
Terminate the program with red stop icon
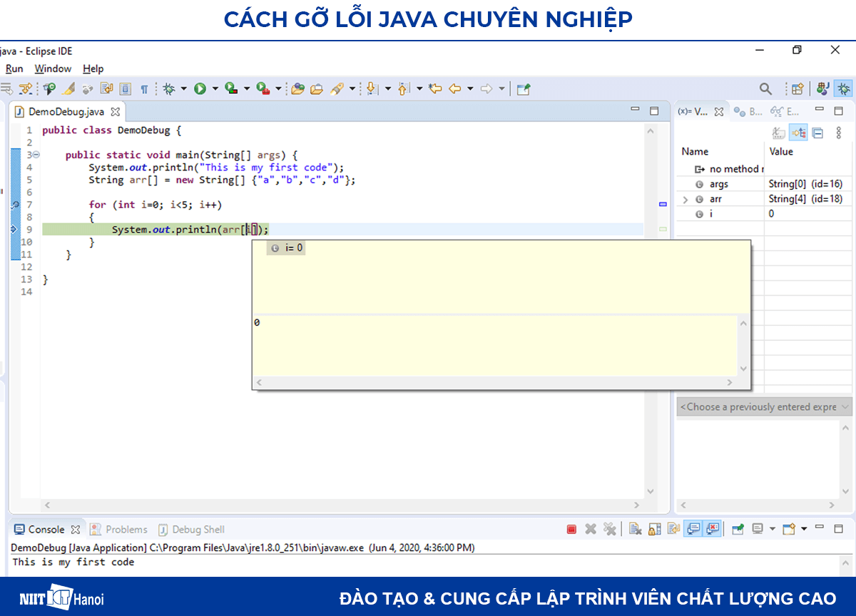tap(571, 529)
